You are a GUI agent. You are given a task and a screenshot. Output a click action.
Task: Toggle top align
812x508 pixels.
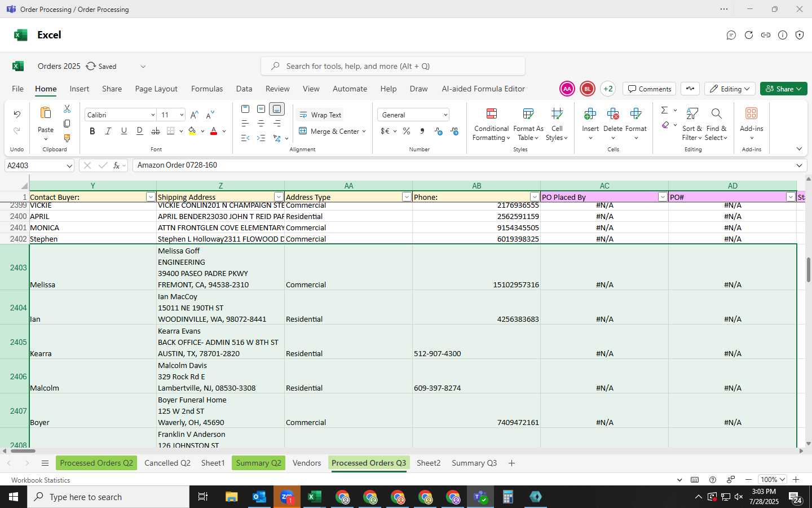coord(245,109)
